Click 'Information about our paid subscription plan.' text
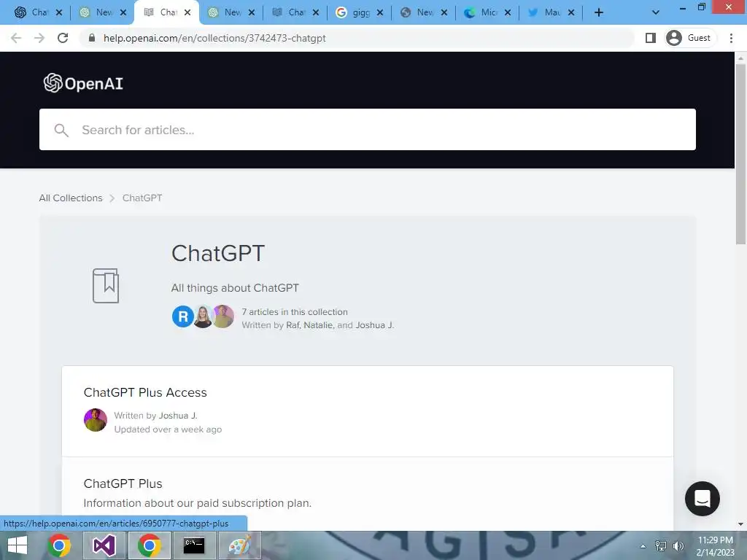 [x=197, y=503]
